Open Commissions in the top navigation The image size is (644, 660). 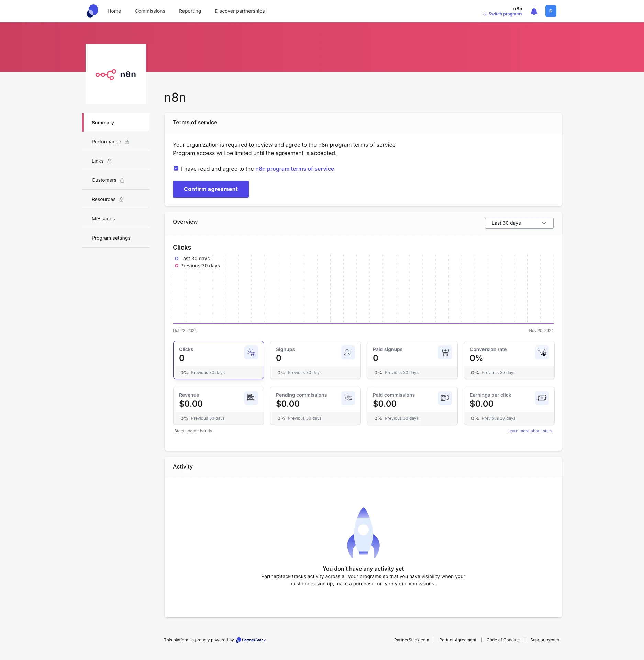point(150,11)
